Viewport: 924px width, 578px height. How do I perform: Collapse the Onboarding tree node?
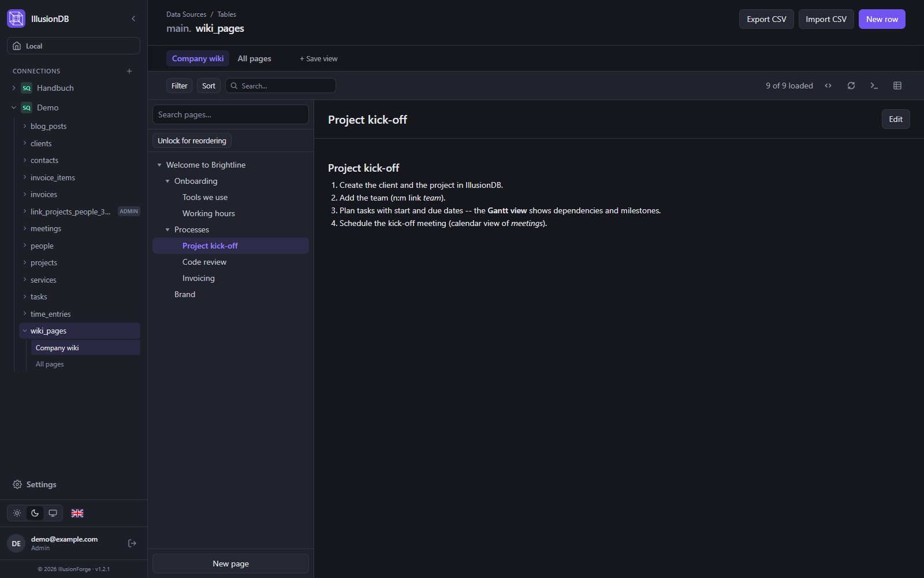click(167, 181)
